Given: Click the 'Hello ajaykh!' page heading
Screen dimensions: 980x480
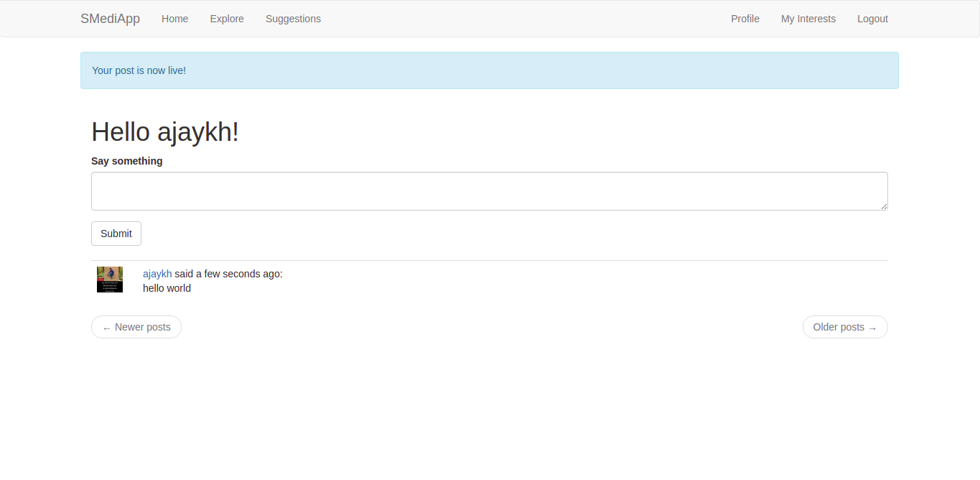Looking at the screenshot, I should tap(164, 131).
